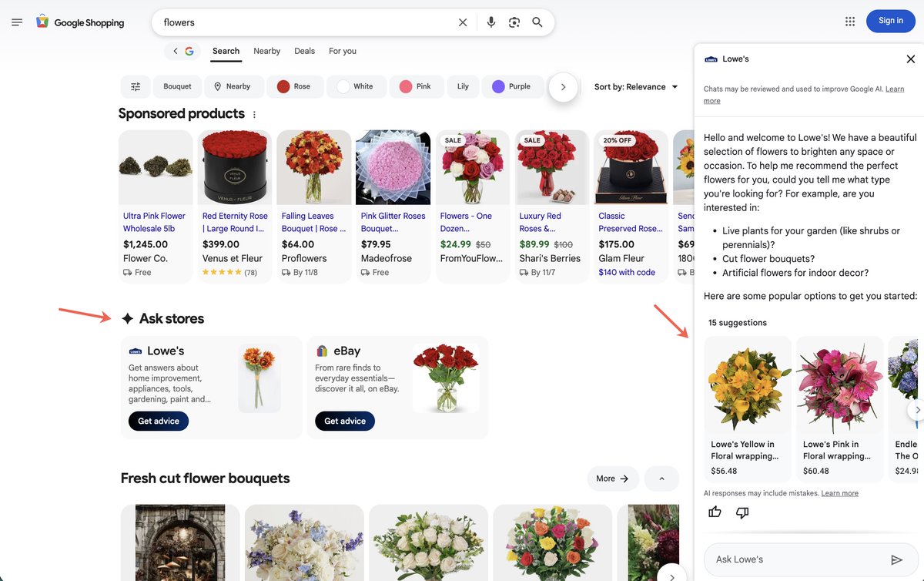
Task: Search by image with camera lens icon
Action: click(x=514, y=22)
